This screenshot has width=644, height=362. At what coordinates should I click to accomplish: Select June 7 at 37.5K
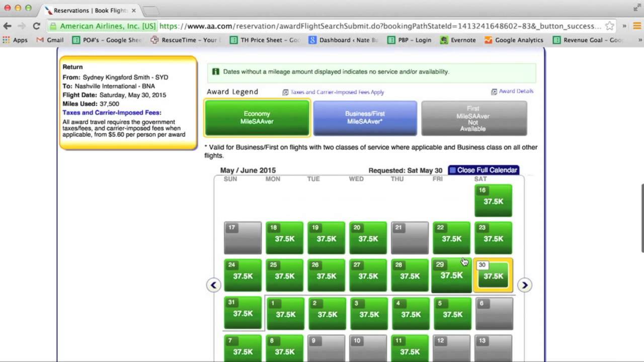point(243,348)
